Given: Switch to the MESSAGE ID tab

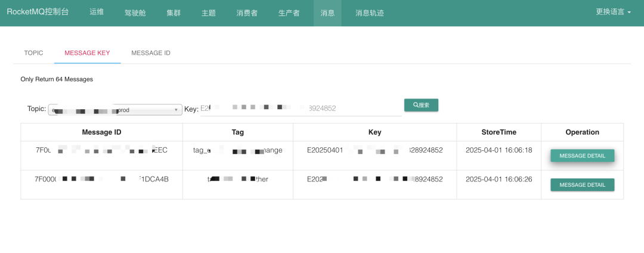Looking at the screenshot, I should click(x=151, y=53).
